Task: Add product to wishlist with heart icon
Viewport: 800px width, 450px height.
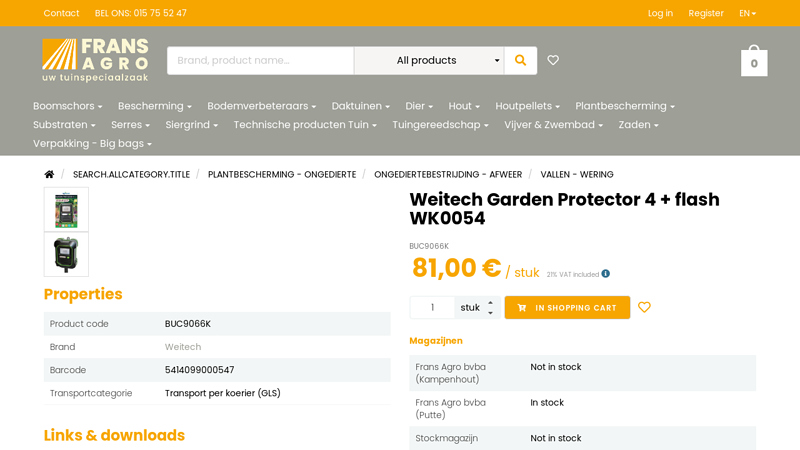Action: tap(644, 307)
